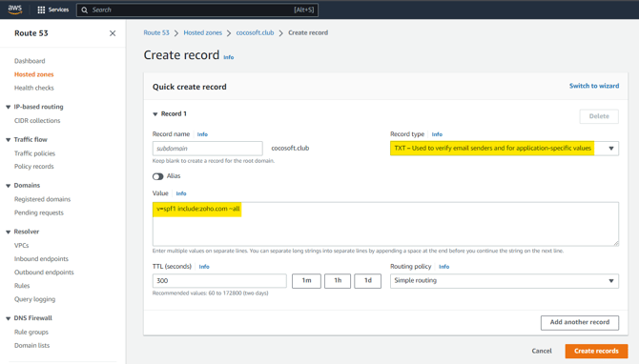
Task: Click Info next to Create record title
Action: (x=229, y=57)
